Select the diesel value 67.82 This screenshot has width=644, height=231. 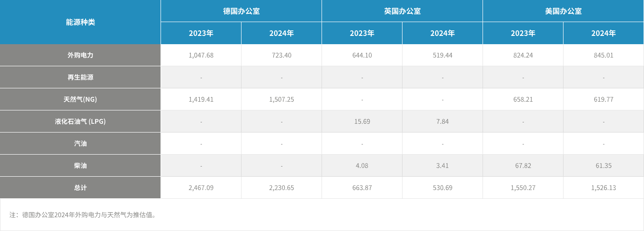(523, 166)
